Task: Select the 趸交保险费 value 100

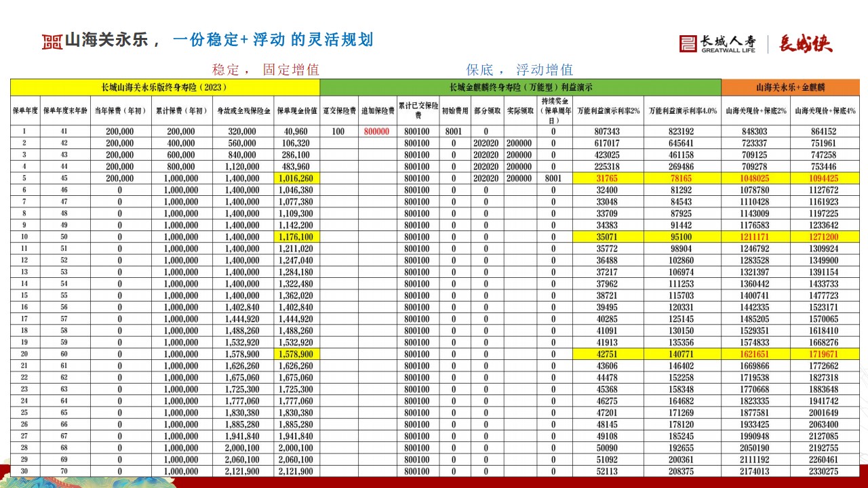Action: click(339, 131)
